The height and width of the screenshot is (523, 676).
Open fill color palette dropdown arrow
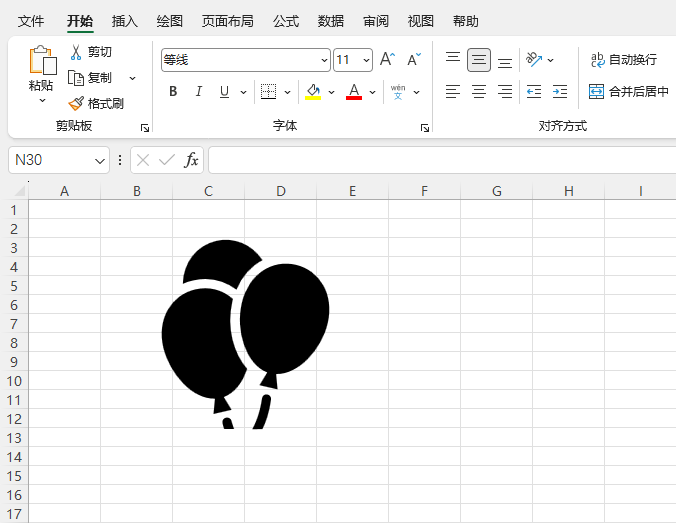pyautogui.click(x=332, y=92)
